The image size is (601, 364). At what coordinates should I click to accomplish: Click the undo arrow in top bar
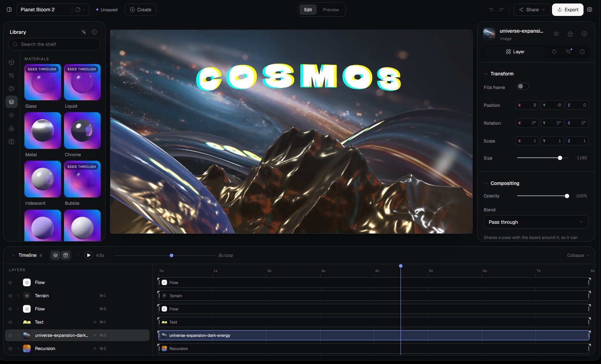491,10
